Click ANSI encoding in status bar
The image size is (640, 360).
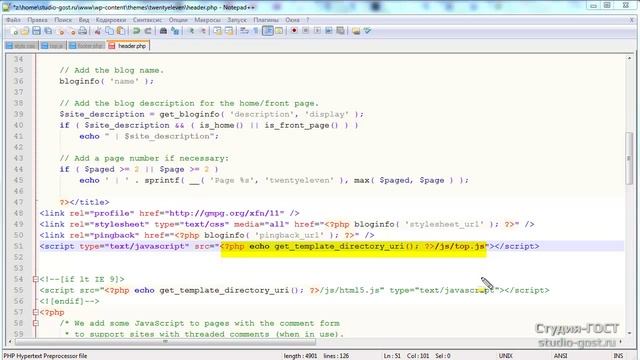(x=560, y=356)
